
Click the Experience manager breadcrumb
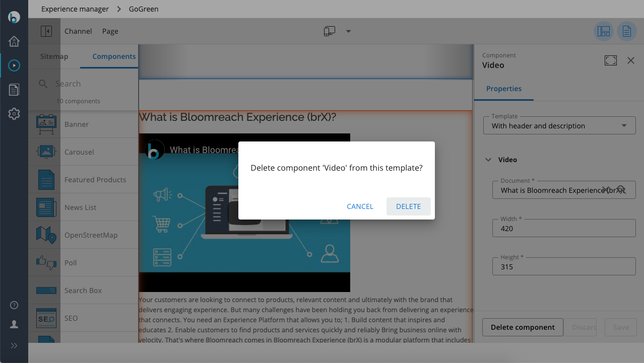[75, 9]
